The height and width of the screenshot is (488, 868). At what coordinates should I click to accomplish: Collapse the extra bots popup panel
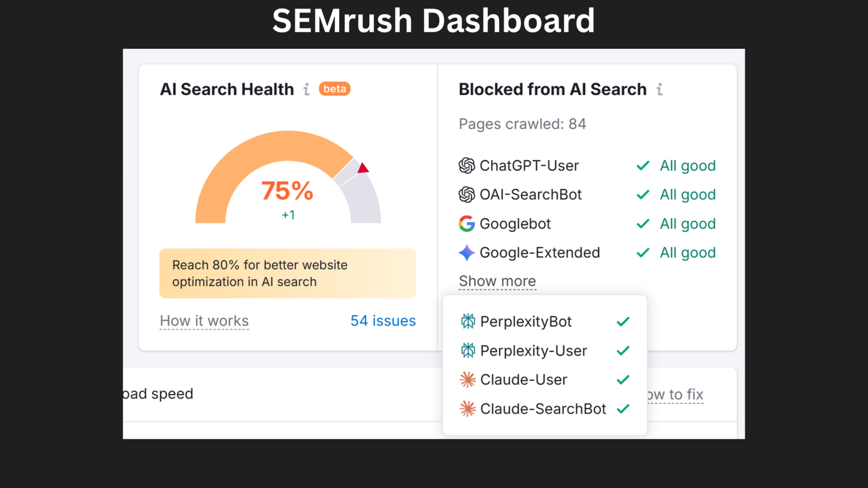pyautogui.click(x=497, y=281)
